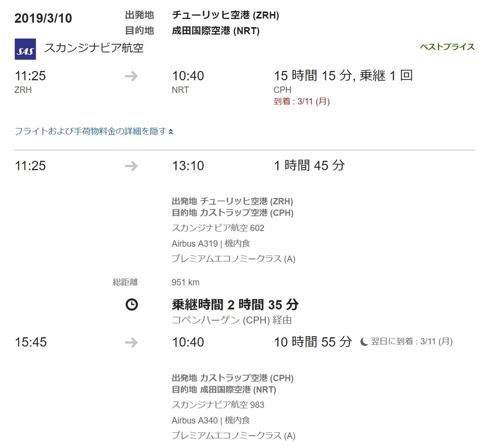This screenshot has height=448, width=488.
Task: Click the arrow icon between 15:45 and 10:40
Action: point(132,343)
